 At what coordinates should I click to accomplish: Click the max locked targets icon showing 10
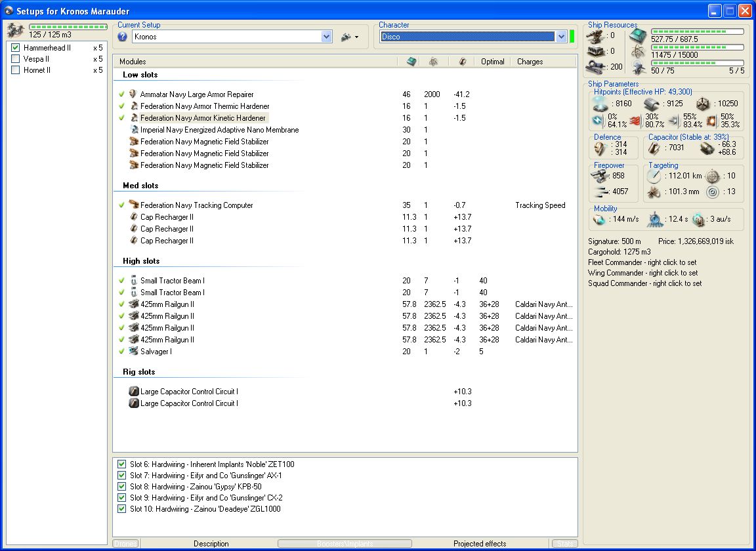pyautogui.click(x=713, y=176)
